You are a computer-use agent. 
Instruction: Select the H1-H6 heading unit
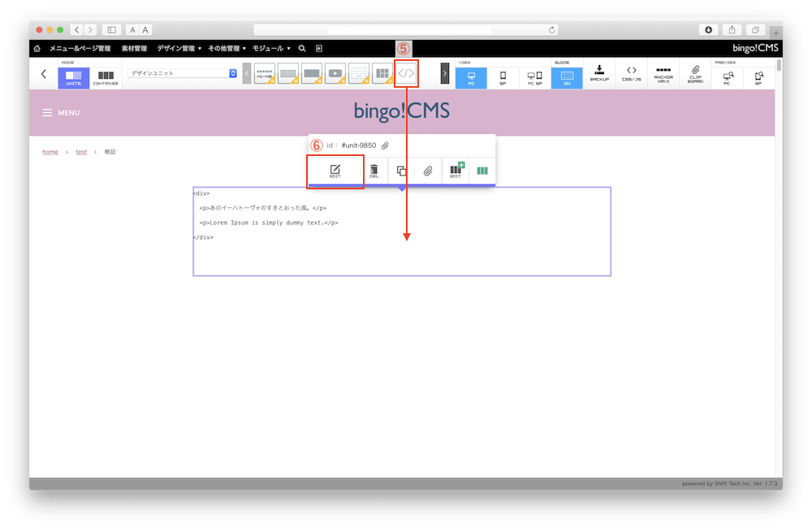click(265, 74)
